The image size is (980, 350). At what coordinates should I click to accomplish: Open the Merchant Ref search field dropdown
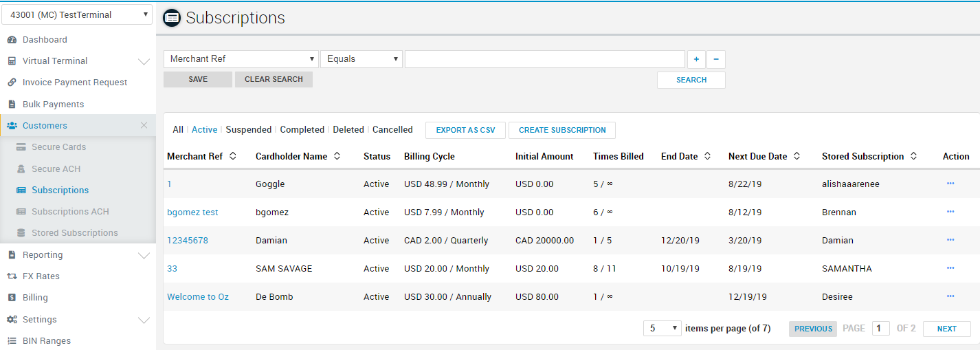pos(241,59)
